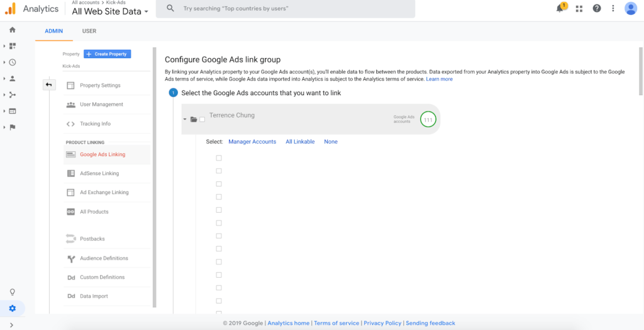Open the Terms of service footer link

(x=336, y=324)
